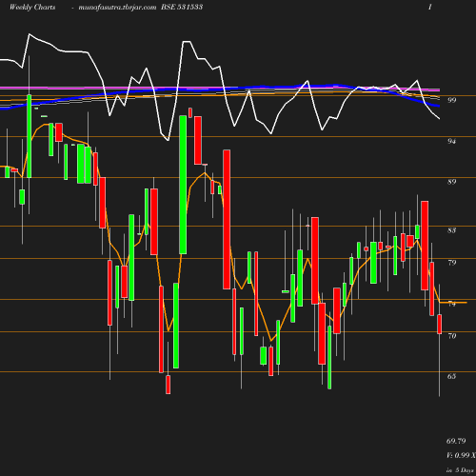Click the 99 price axis label
Image resolution: width=476 pixels, height=476 pixels.
[x=452, y=100]
